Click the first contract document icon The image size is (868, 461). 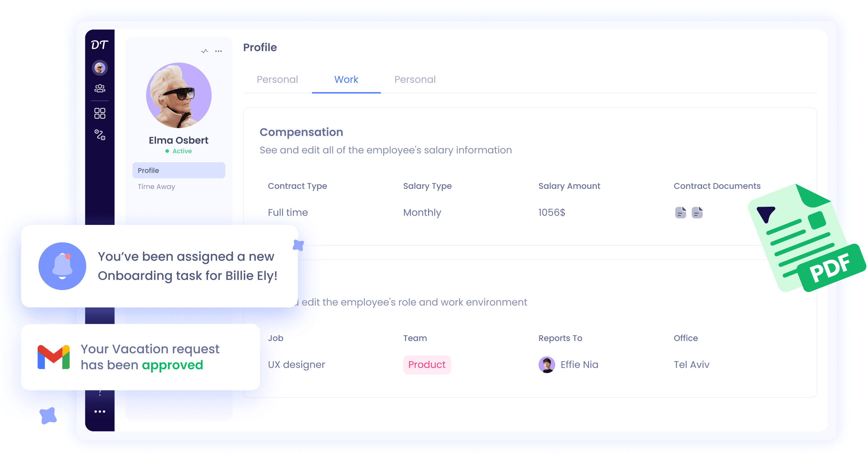click(x=680, y=213)
